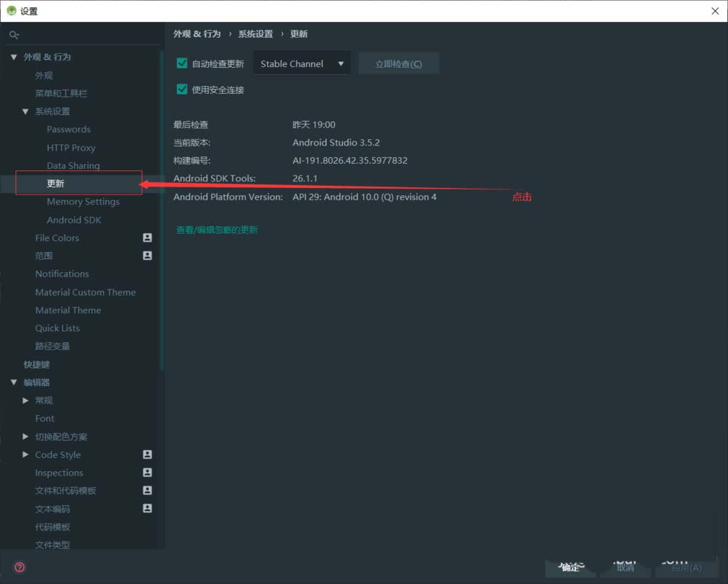Click the SDK Tools value 26.1.1
The image size is (728, 584).
click(x=305, y=178)
